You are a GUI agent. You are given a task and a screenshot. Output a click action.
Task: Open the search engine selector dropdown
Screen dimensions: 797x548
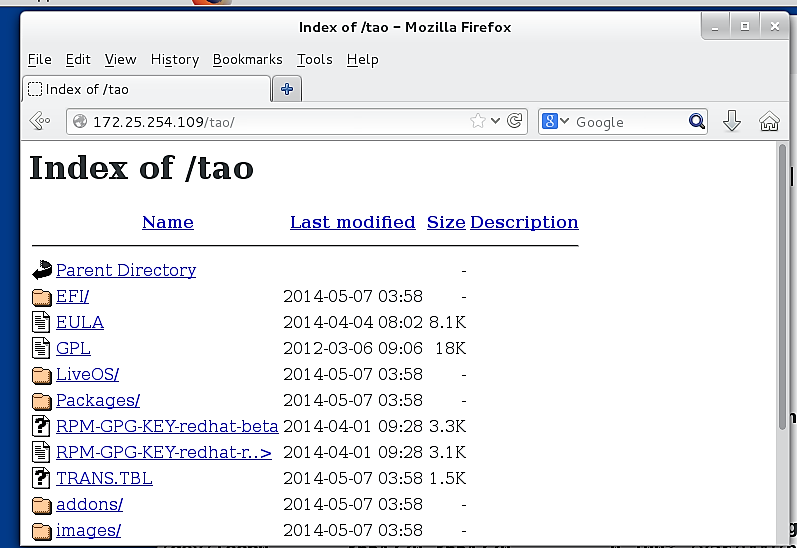tap(556, 121)
